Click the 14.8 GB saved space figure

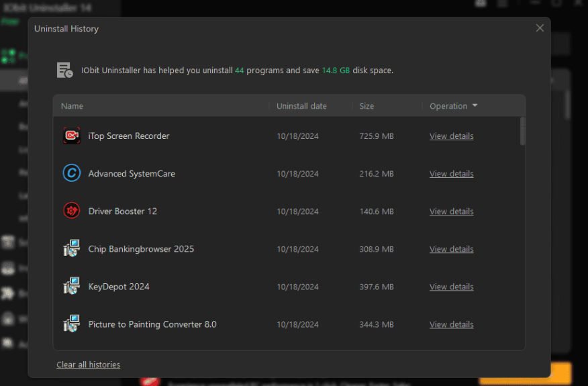(x=336, y=70)
